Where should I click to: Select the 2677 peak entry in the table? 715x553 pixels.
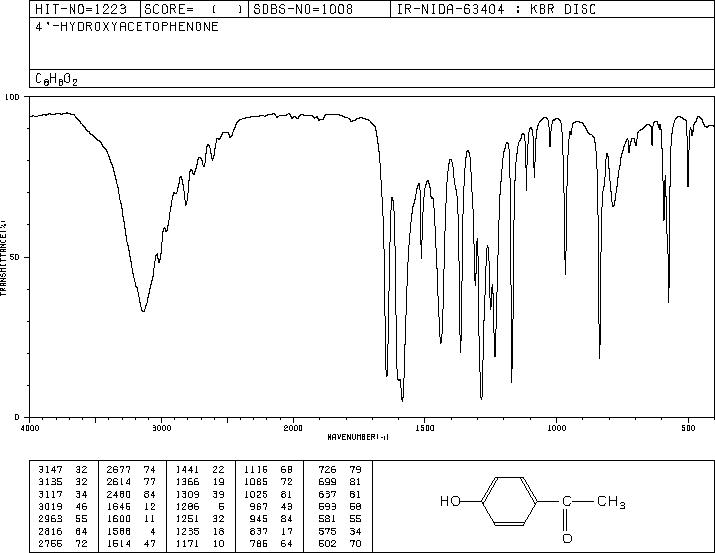131,470
